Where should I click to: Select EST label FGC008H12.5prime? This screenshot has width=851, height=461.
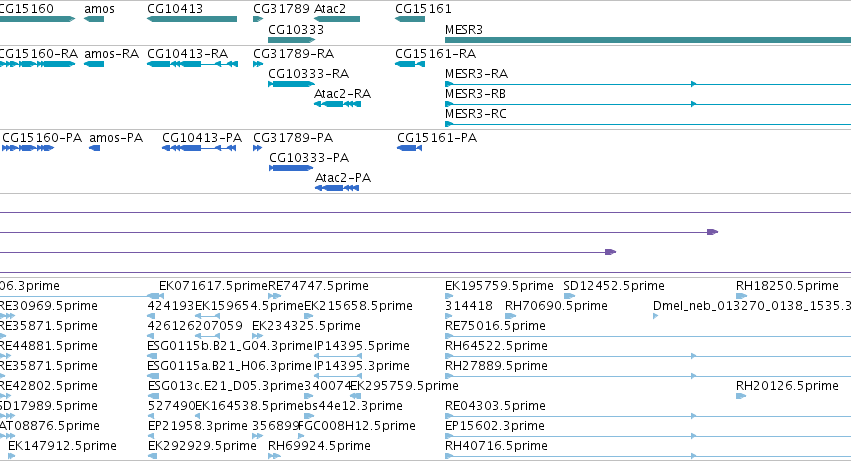pos(357,426)
